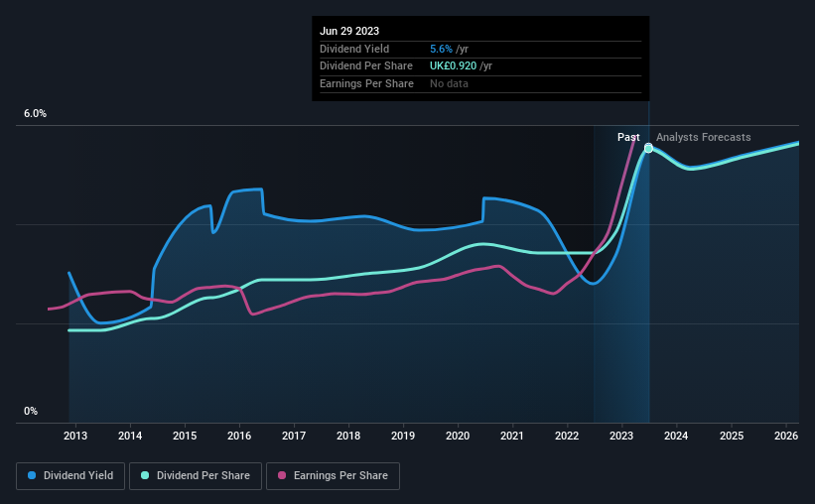The image size is (815, 504).
Task: Click the 2020 x-axis label
Action: point(458,436)
